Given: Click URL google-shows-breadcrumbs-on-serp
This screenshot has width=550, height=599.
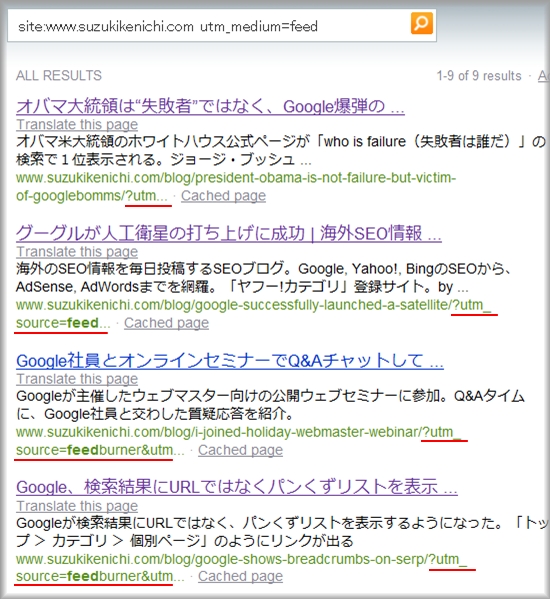Looking at the screenshot, I should (x=242, y=568).
